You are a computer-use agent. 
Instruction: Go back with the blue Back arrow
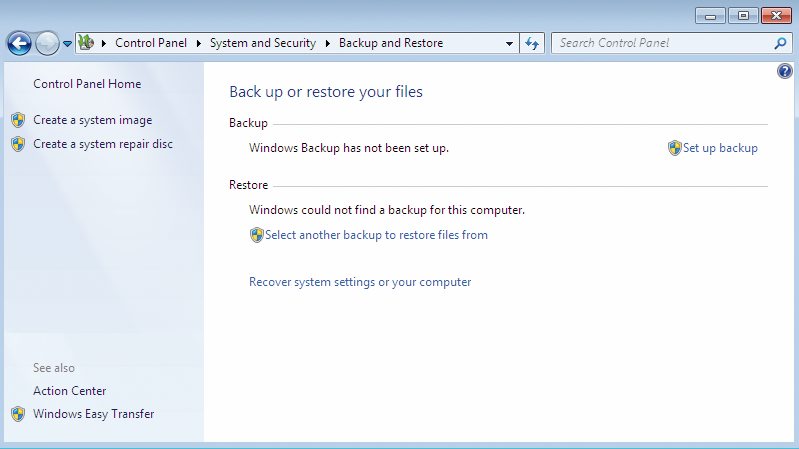(x=19, y=43)
